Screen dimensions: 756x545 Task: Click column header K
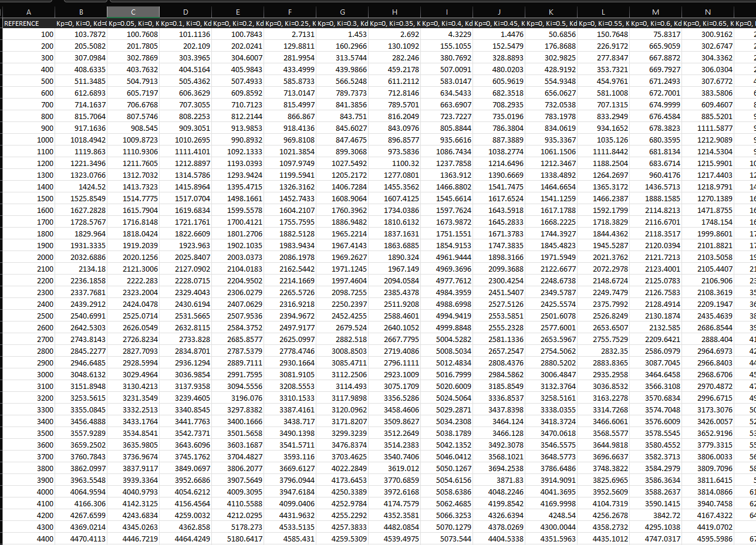[551, 12]
